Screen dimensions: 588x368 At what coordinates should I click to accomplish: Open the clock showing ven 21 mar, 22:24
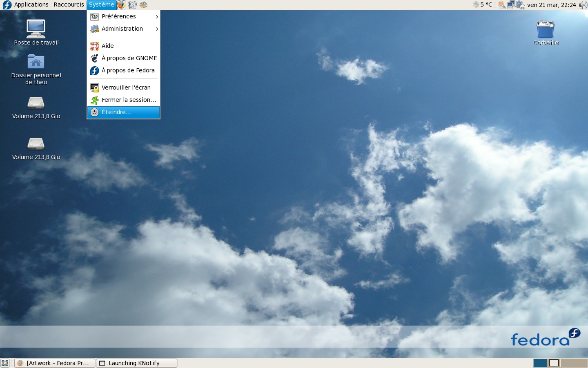[551, 5]
